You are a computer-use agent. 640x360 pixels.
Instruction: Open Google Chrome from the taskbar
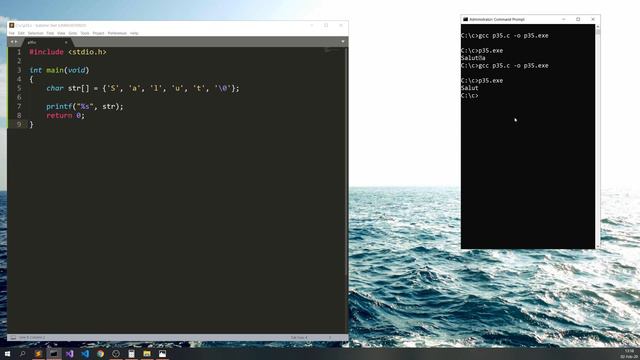100,354
